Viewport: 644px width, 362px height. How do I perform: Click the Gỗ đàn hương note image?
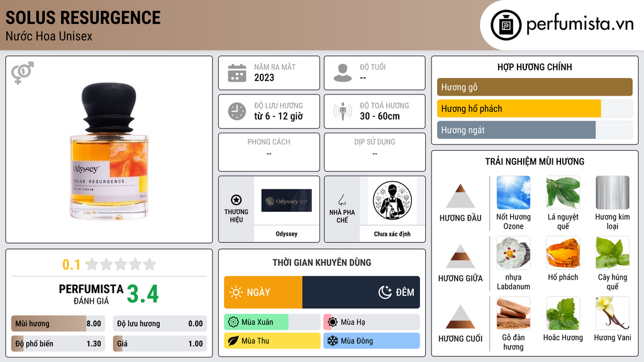point(513,313)
